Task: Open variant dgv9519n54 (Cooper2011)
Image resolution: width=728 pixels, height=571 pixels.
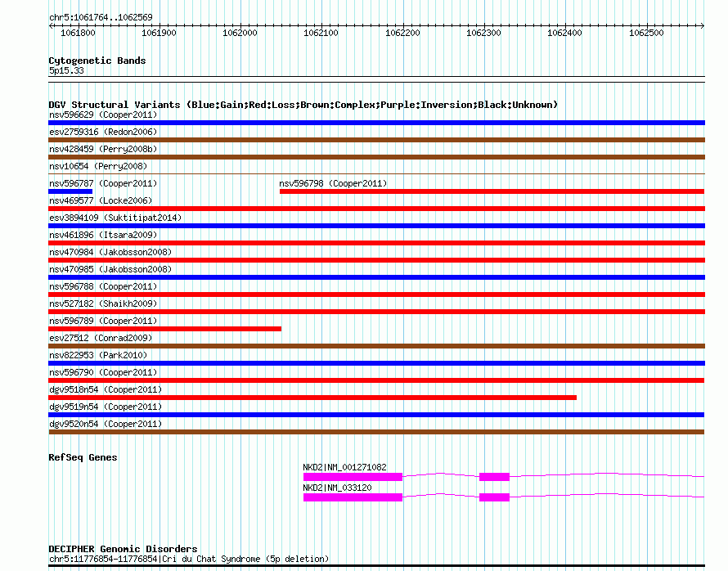Action: [x=106, y=407]
